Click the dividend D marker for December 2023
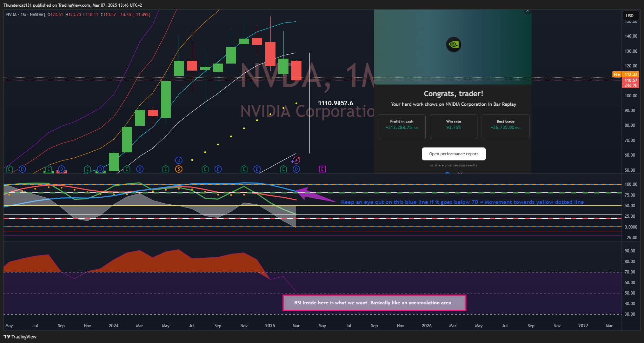Screen dimensions: 644x343 101,169
